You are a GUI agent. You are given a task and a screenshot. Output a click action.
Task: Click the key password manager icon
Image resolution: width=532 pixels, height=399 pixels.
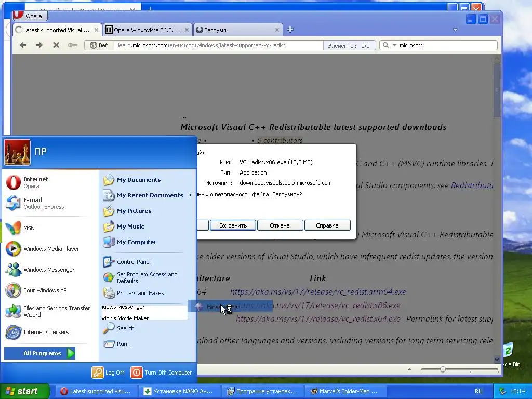pos(73,45)
